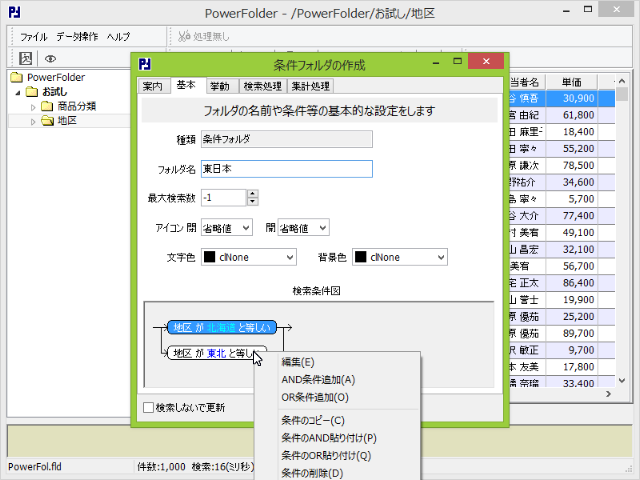Click the 種類 field showing 条件フォルダ

pyautogui.click(x=287, y=139)
